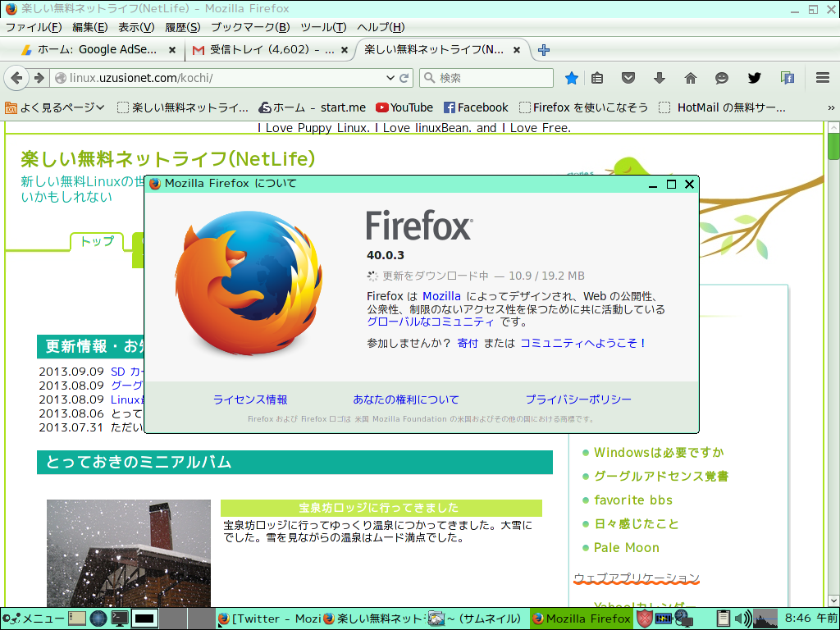
Task: Open the 楽しい無料ネットライ... bookmark
Action: [183, 107]
